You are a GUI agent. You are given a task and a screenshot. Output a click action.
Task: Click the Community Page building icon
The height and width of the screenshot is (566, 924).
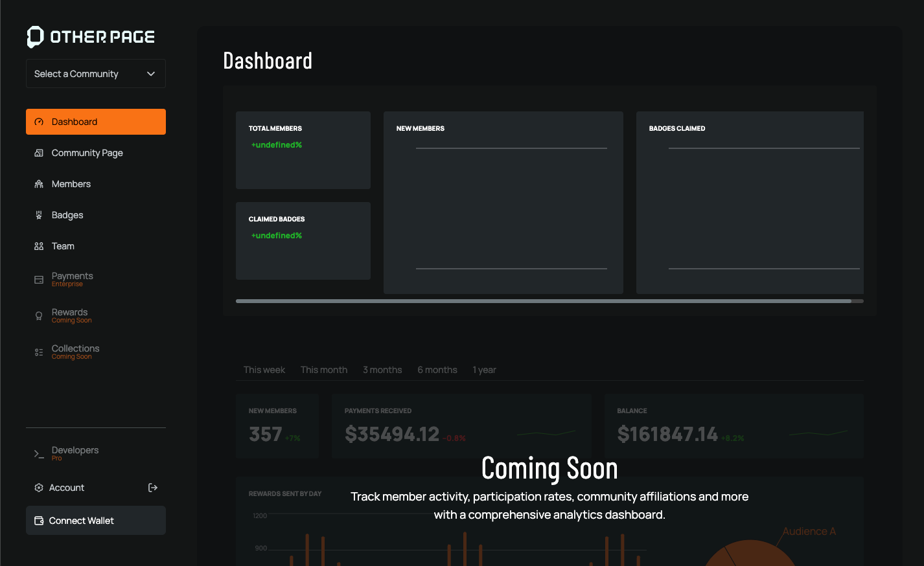click(39, 153)
